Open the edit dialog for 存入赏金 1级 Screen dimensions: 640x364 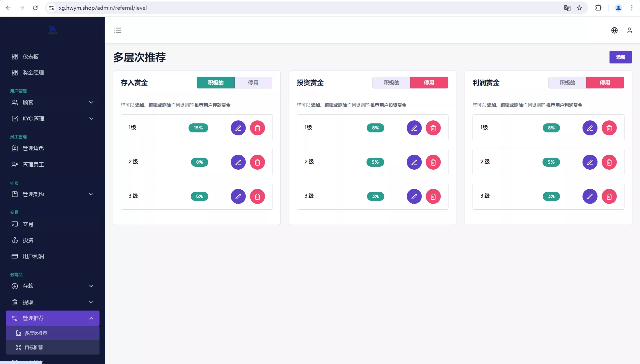click(238, 128)
